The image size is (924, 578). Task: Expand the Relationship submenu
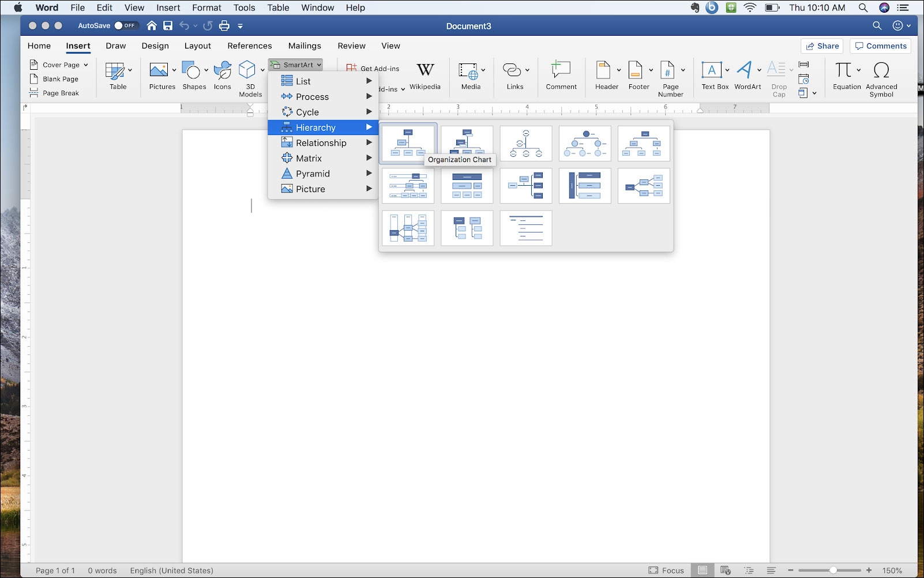click(x=322, y=143)
